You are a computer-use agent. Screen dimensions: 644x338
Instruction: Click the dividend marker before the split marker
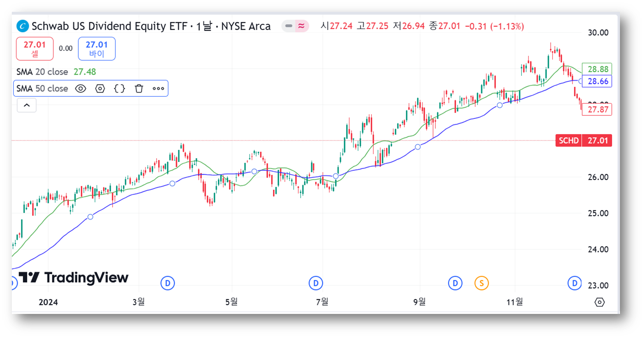point(455,283)
